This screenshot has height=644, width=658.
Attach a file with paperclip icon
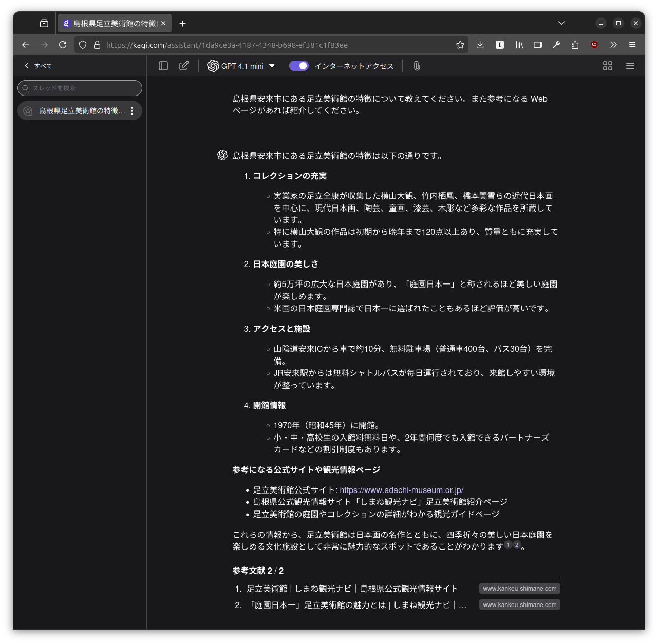tap(417, 66)
